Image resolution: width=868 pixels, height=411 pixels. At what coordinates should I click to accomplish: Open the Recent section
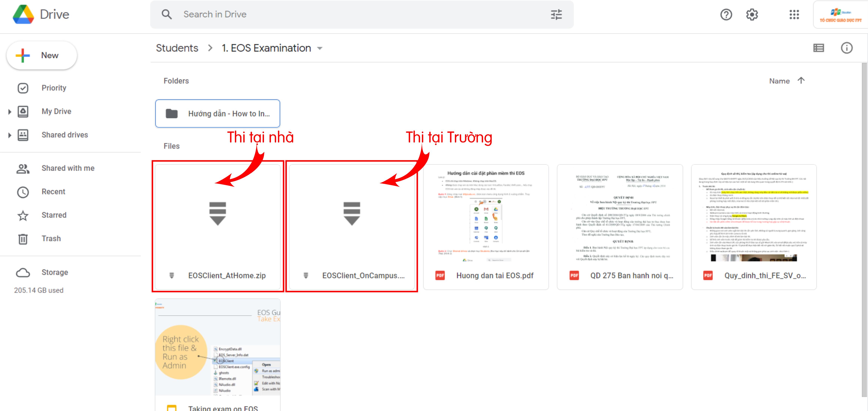point(53,191)
